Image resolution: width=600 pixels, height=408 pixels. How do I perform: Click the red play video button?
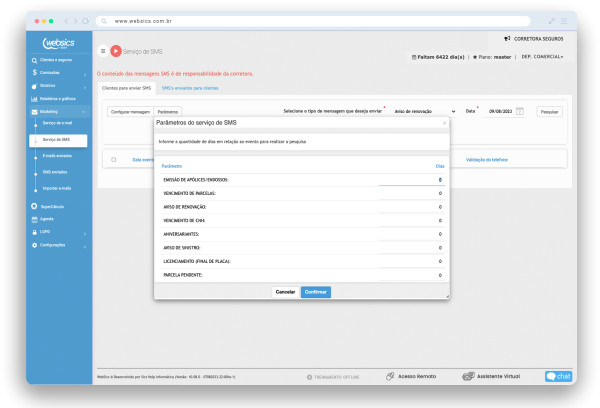116,51
